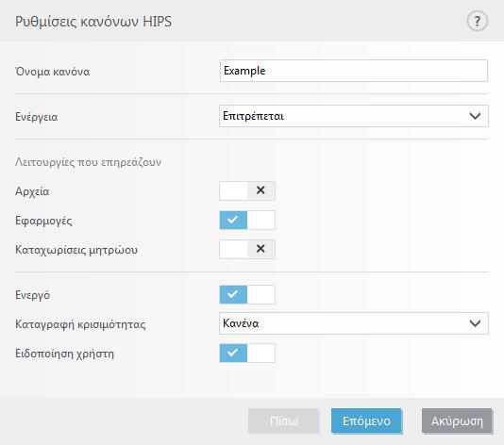This screenshot has height=445, width=504.
Task: Click the Καταγραφή κρισιμότητας label
Action: coord(80,324)
